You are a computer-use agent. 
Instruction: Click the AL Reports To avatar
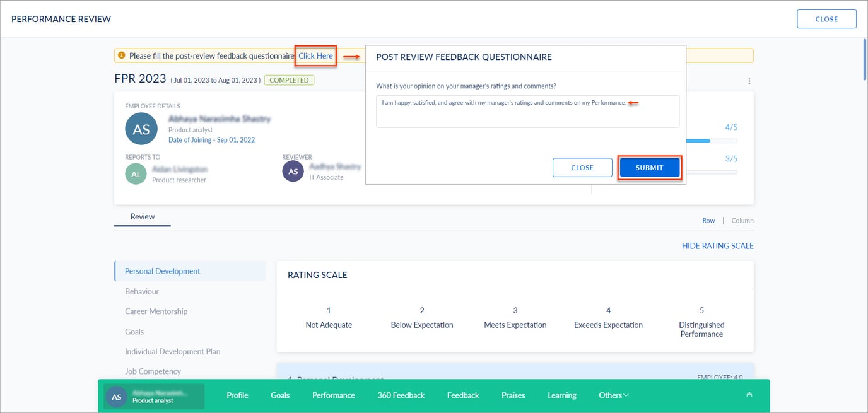click(136, 174)
